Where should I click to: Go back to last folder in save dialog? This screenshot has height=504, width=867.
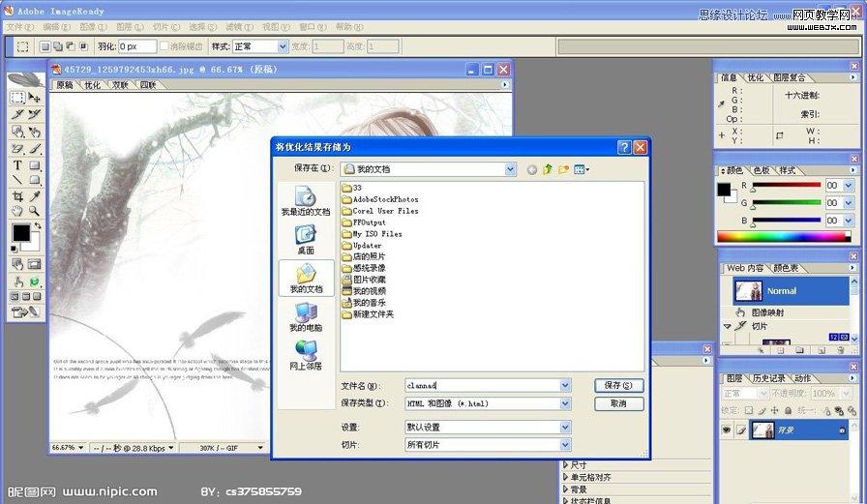pos(532,169)
